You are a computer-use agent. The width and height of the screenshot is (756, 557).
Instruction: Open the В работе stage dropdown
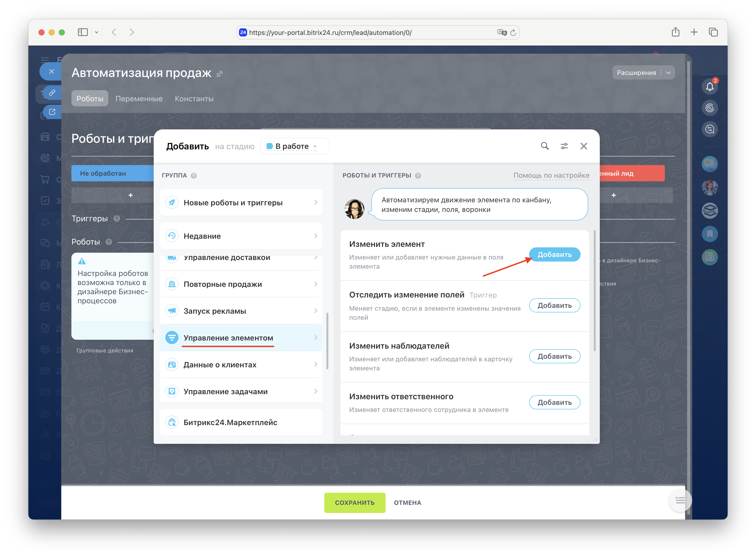click(x=292, y=146)
